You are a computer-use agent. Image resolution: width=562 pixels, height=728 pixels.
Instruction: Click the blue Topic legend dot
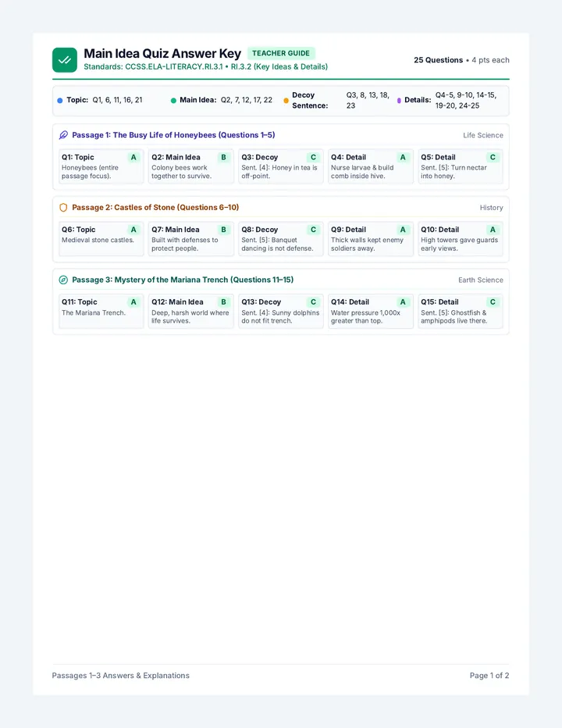(x=60, y=100)
